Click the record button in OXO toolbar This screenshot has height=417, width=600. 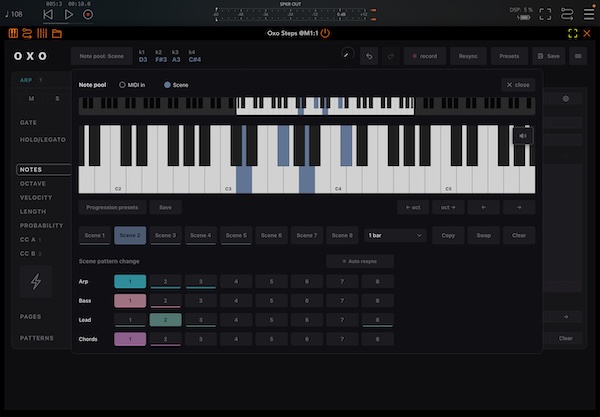(x=425, y=56)
